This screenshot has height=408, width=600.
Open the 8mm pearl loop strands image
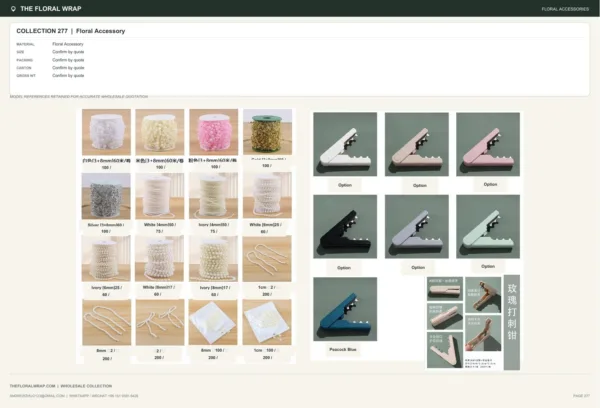(x=107, y=322)
